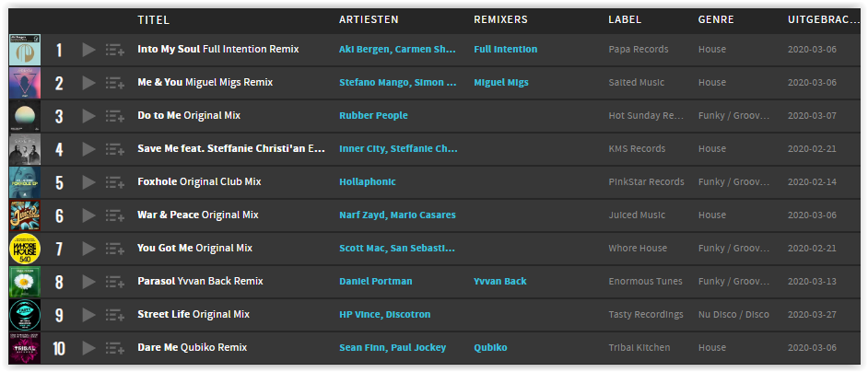Open Whore House cover artwork thumbnail
This screenshot has width=868, height=372.
[x=25, y=250]
